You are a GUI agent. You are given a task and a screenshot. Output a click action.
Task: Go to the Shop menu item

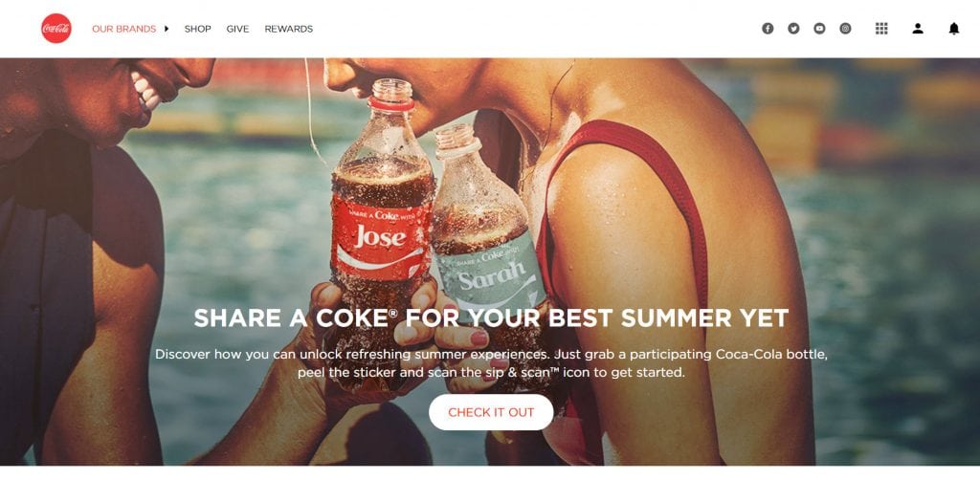point(197,29)
